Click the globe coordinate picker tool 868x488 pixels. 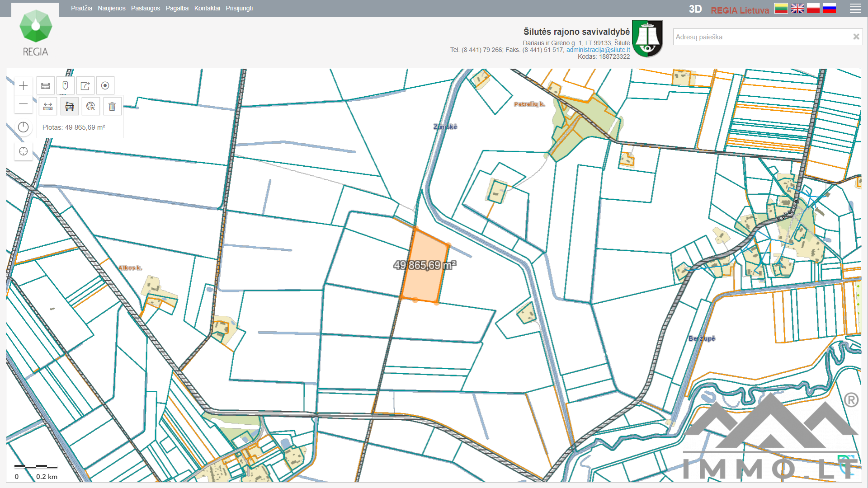click(x=91, y=107)
